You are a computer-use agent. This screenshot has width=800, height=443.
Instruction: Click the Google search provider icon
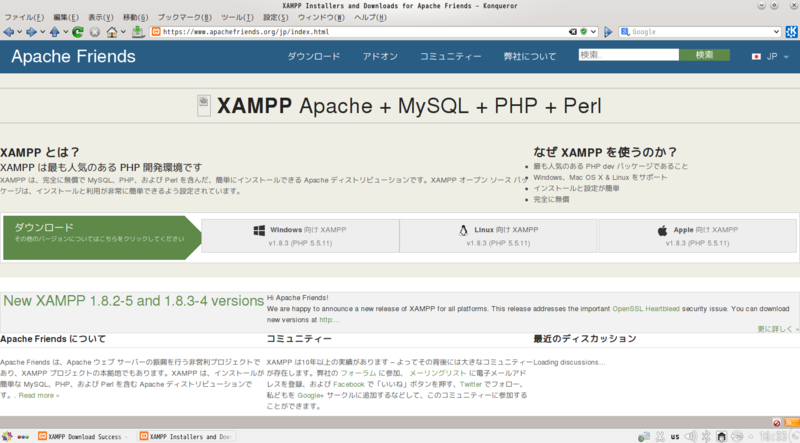click(x=625, y=32)
